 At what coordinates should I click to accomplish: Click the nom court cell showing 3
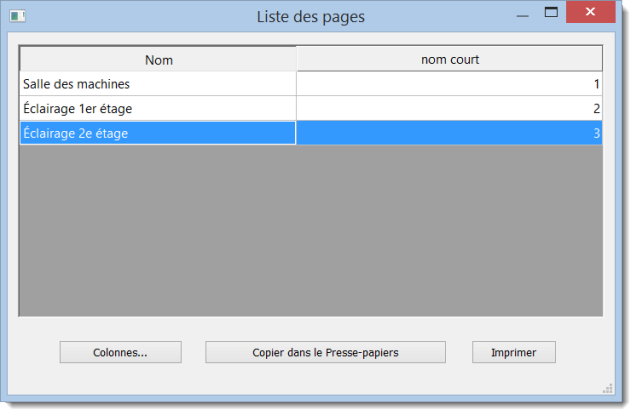[450, 133]
